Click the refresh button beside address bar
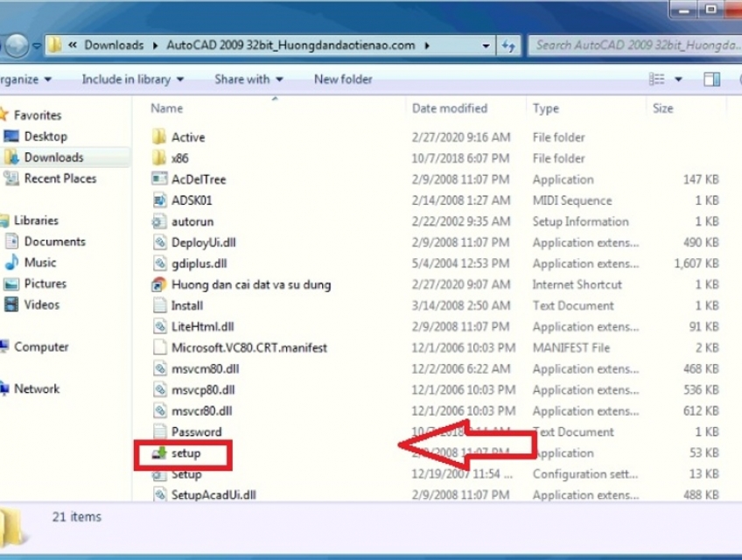The width and height of the screenshot is (742, 560). [x=508, y=45]
